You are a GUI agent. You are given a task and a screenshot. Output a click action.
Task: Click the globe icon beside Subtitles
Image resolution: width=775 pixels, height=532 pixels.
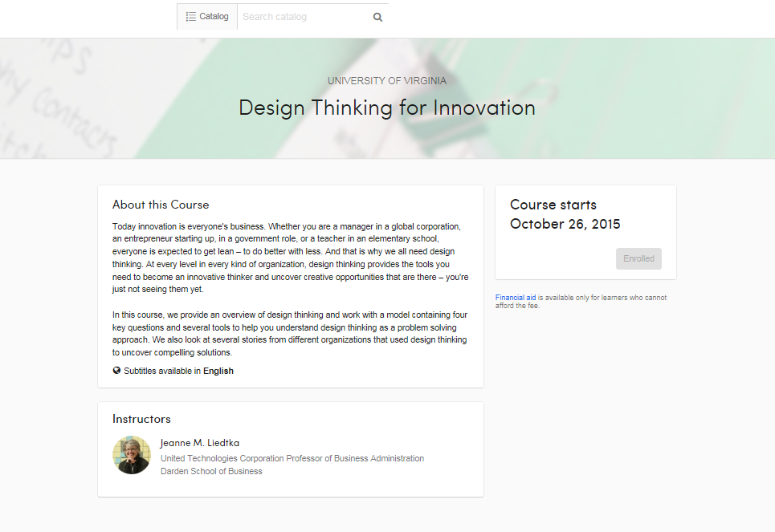[x=116, y=371]
